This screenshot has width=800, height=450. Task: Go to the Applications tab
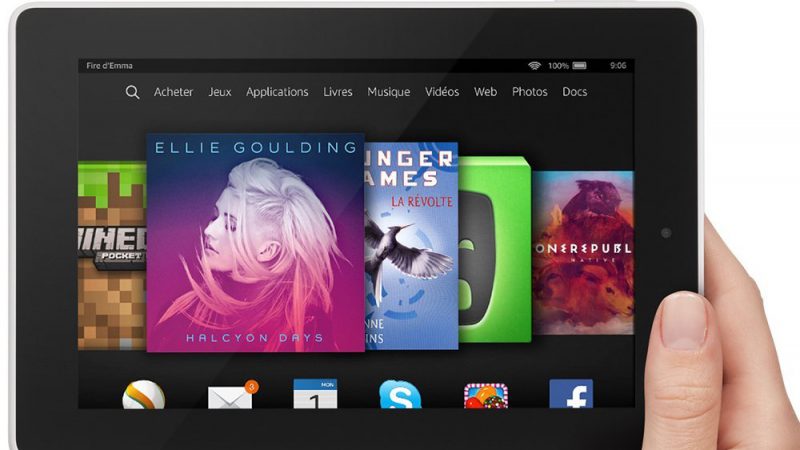click(x=277, y=92)
